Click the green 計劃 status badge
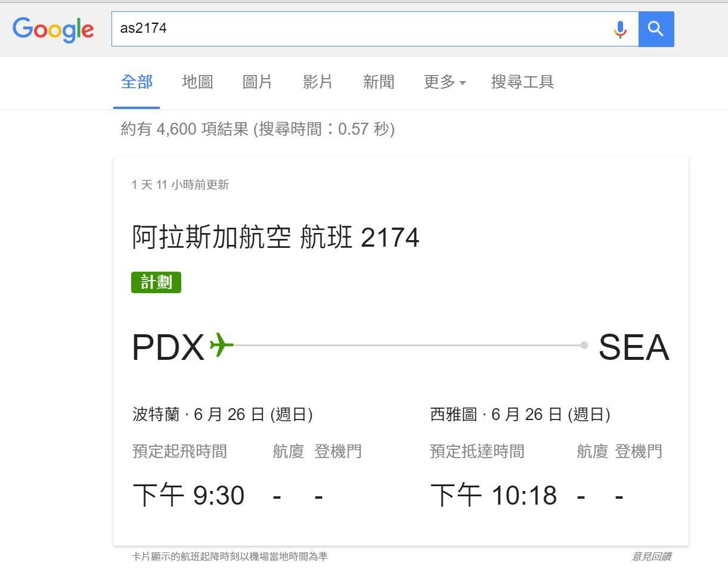The width and height of the screenshot is (728, 569). (x=156, y=282)
